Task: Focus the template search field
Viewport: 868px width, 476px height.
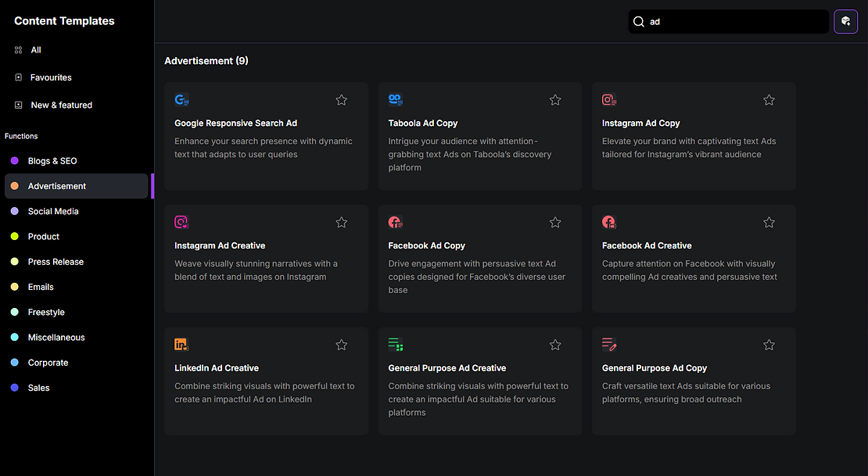Action: (729, 22)
